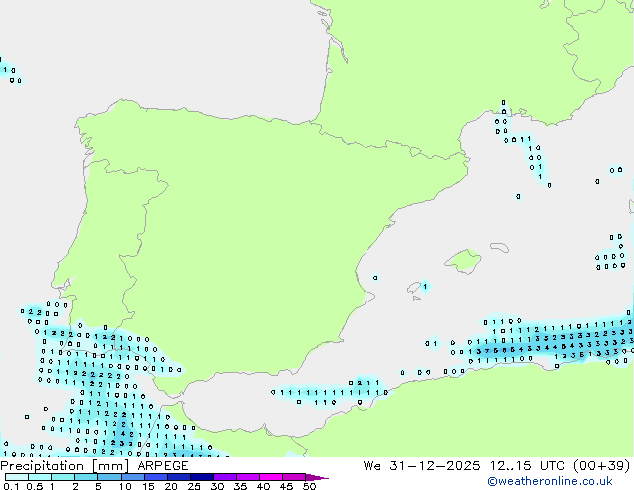This screenshot has width=634, height=490.
Task: Click the '12..15 UTC' time text
Action: pos(526,466)
